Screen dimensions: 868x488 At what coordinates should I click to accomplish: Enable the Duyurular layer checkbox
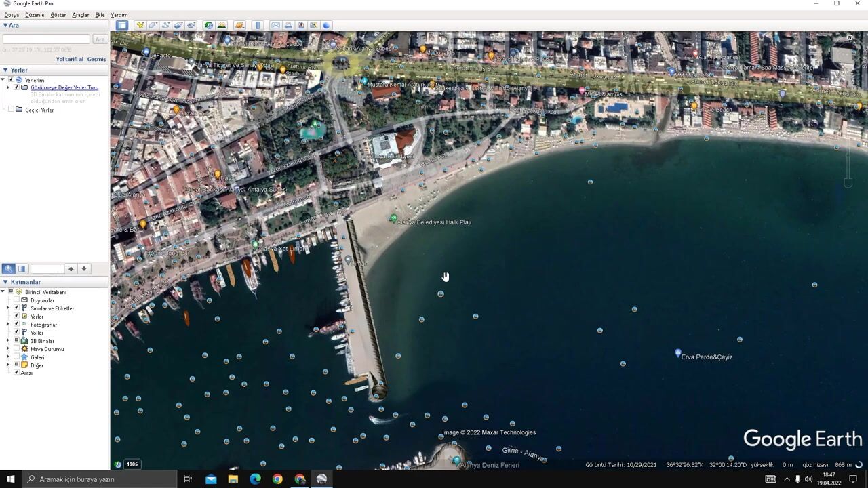(17, 300)
